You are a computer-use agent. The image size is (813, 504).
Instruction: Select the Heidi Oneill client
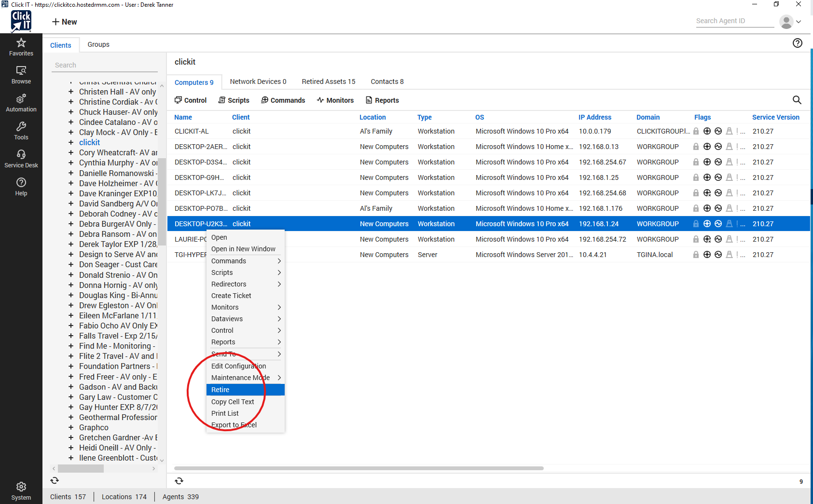[x=117, y=448]
